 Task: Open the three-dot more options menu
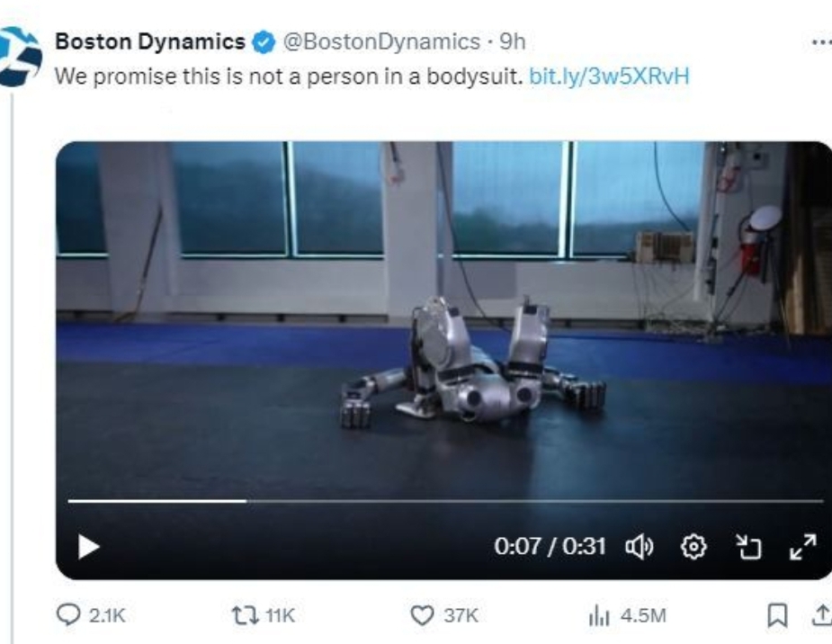tap(819, 41)
